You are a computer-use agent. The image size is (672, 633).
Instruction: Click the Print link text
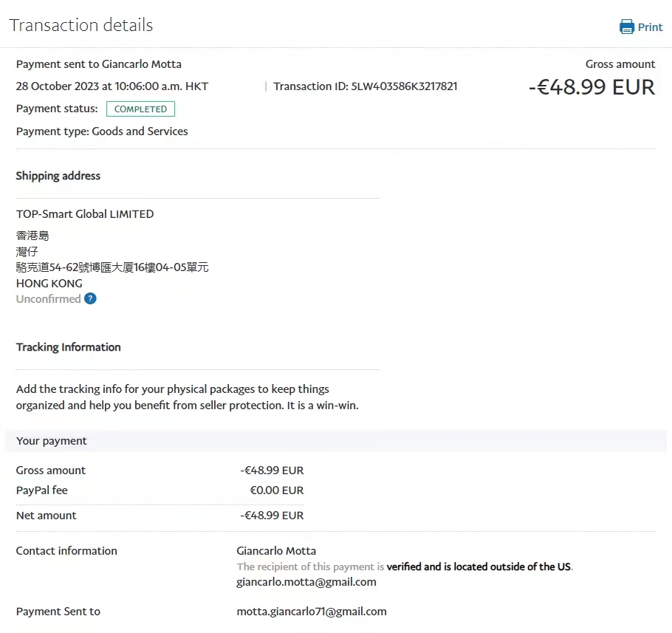650,27
